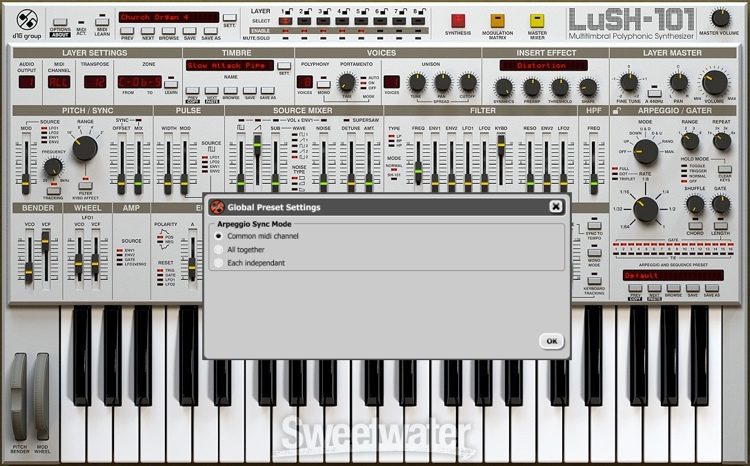Select Each independant sync mode

219,263
